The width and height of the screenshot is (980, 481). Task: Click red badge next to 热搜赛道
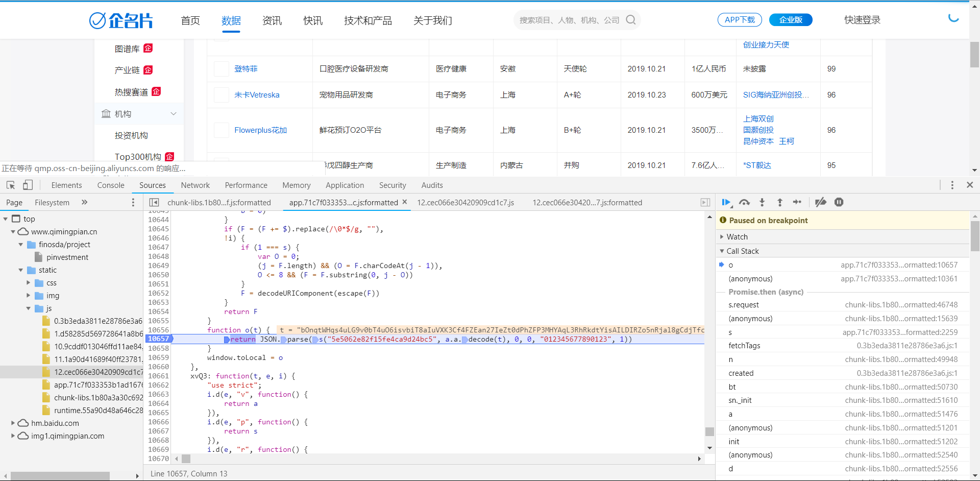[x=156, y=91]
